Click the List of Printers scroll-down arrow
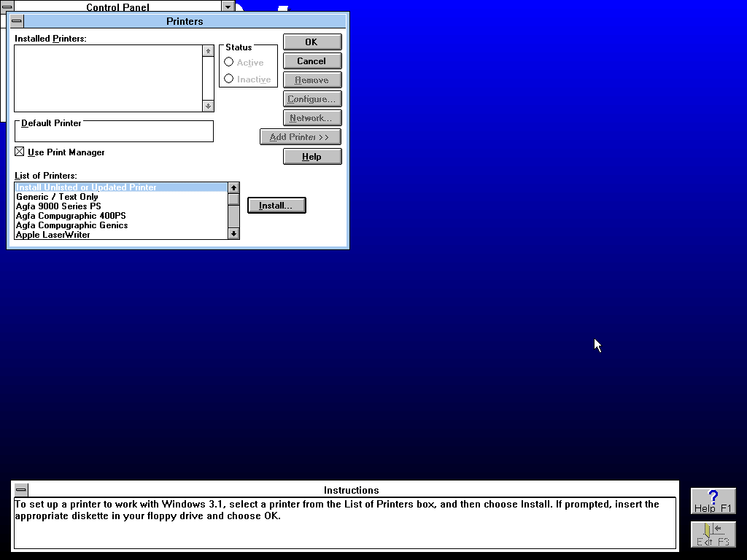Image resolution: width=747 pixels, height=560 pixels. click(233, 233)
